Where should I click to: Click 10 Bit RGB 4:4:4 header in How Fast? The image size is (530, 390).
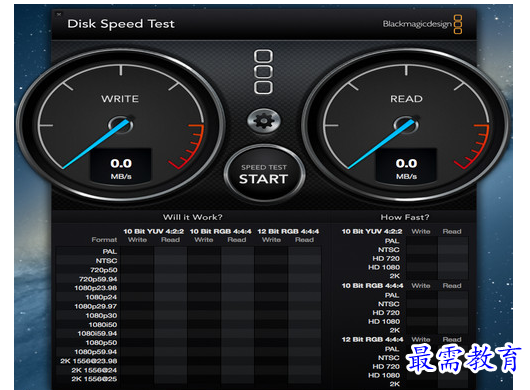click(x=372, y=286)
